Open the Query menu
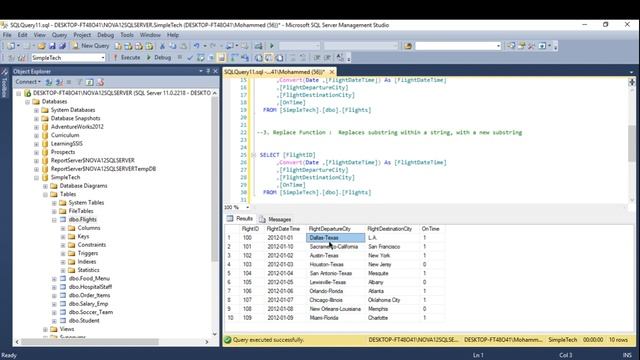This screenshot has width=640, height=360. [x=59, y=35]
